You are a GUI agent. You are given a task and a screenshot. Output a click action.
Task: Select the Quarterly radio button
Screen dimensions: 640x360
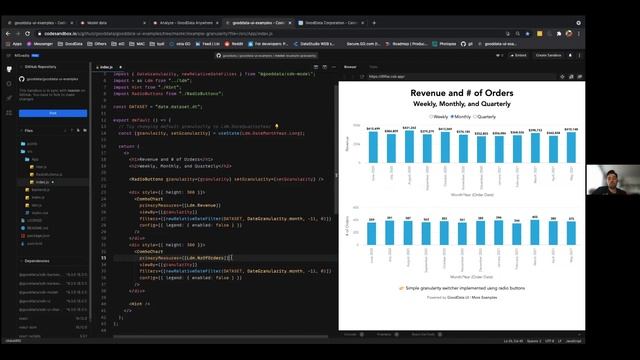(475, 117)
